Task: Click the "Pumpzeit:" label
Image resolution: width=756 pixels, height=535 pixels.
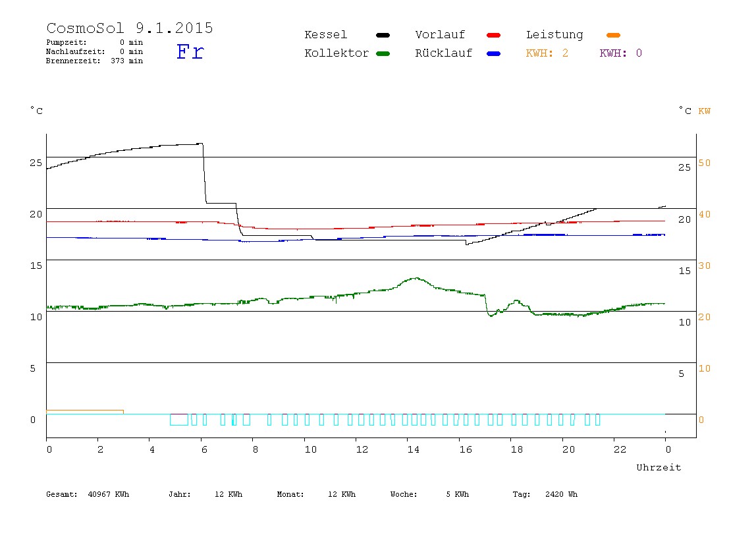Action: point(67,42)
